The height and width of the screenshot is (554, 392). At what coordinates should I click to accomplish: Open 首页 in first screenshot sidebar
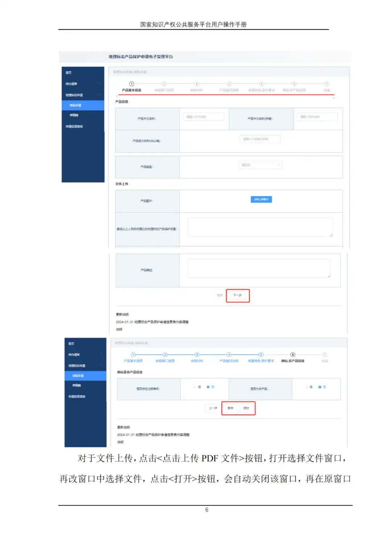(69, 73)
